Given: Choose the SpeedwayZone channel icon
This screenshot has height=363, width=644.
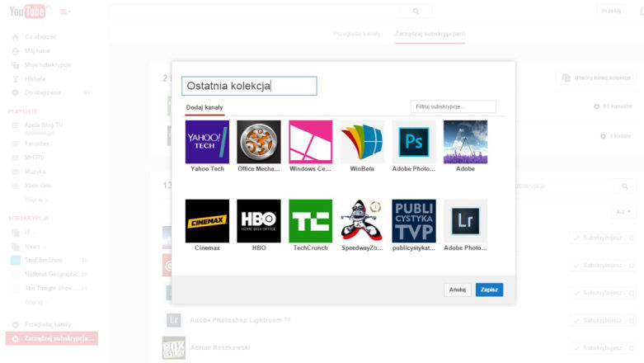Looking at the screenshot, I should click(x=362, y=221).
